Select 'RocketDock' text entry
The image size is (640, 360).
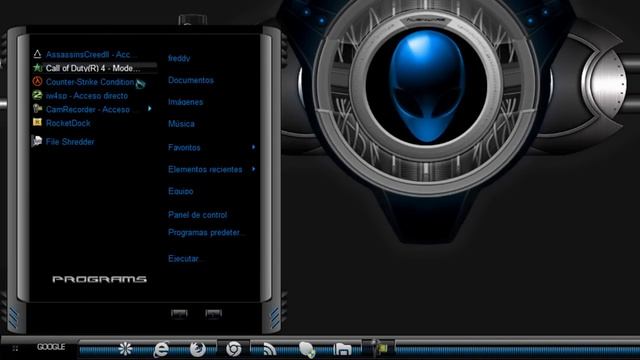pyautogui.click(x=68, y=123)
